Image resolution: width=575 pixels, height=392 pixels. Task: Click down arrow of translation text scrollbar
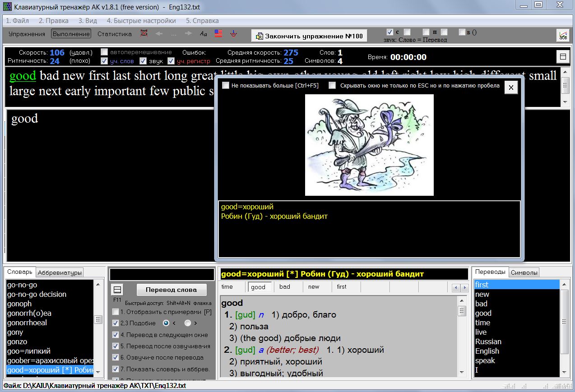point(462,373)
